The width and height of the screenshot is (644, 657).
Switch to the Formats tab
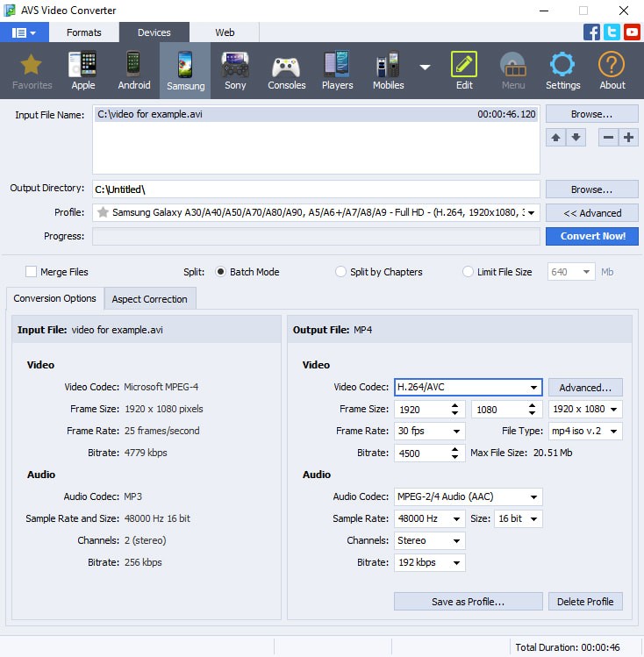[84, 32]
